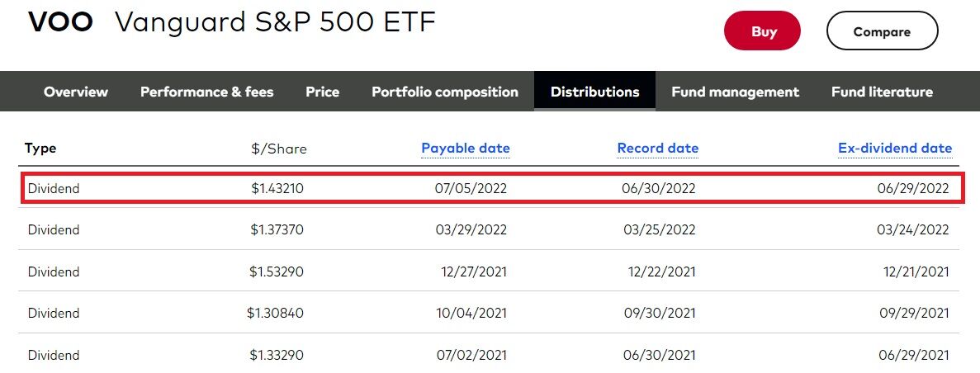Click the Payable date column link

coord(466,149)
